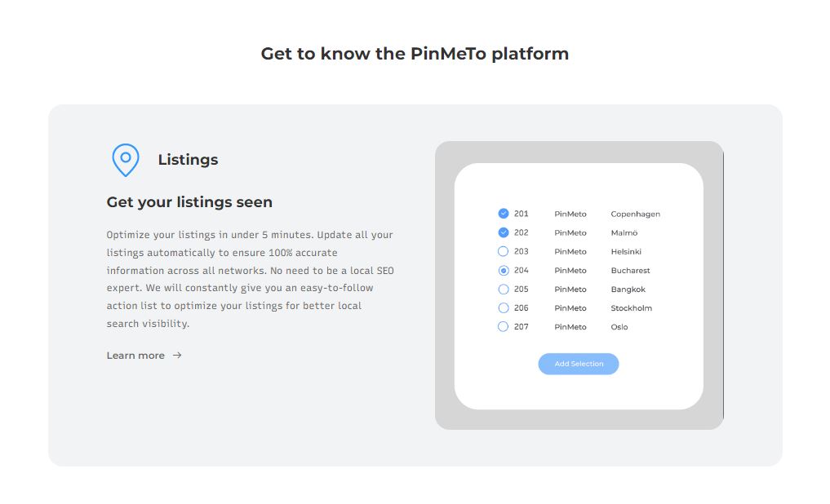The height and width of the screenshot is (504, 830).
Task: Click the Bangkok city label
Action: tap(628, 290)
